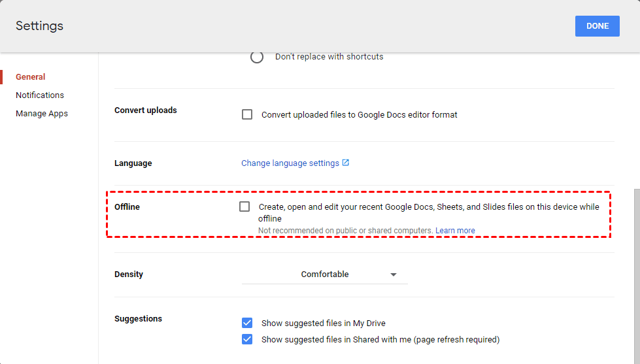
Task: Switch to Notifications settings
Action: 40,95
